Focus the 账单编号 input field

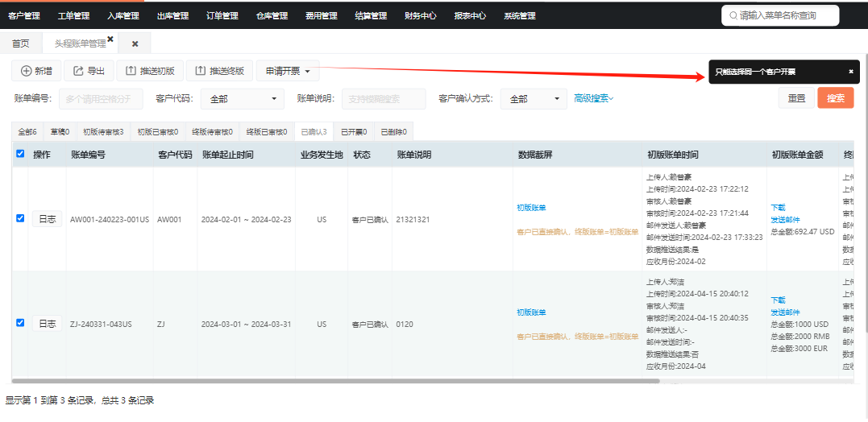tap(101, 99)
